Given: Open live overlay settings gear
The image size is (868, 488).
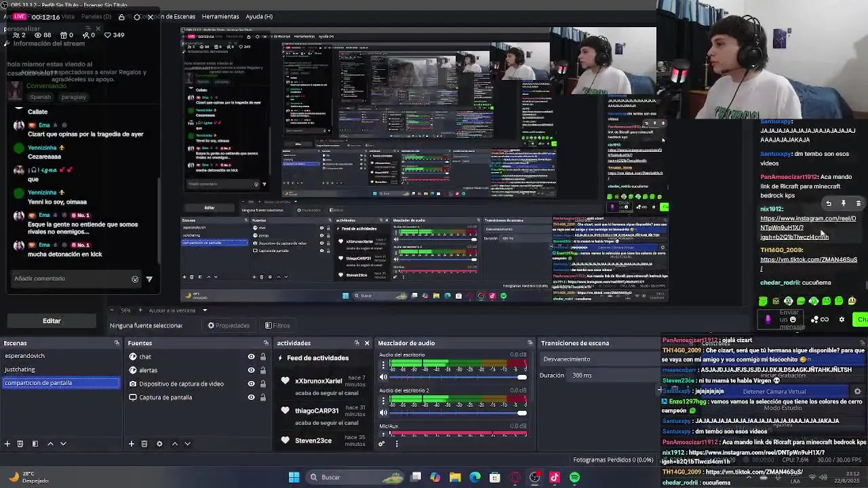Looking at the screenshot, I should [x=137, y=17].
